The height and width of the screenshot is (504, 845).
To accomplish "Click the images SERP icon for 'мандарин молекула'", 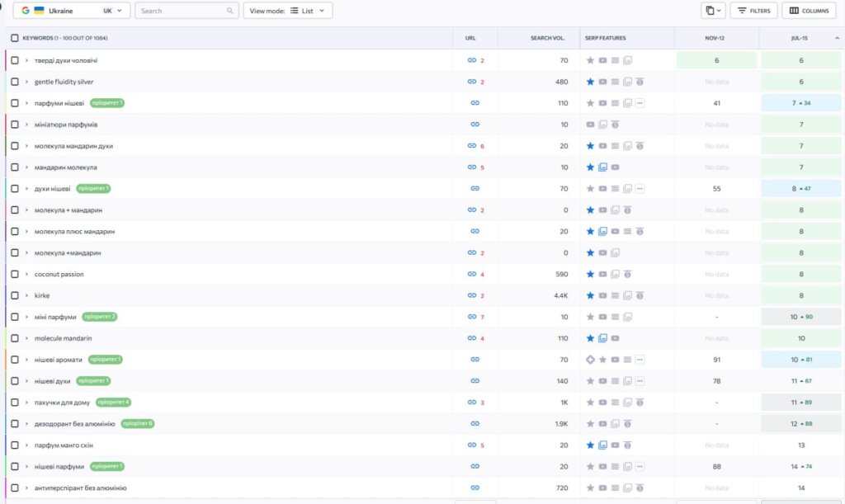I will 602,167.
